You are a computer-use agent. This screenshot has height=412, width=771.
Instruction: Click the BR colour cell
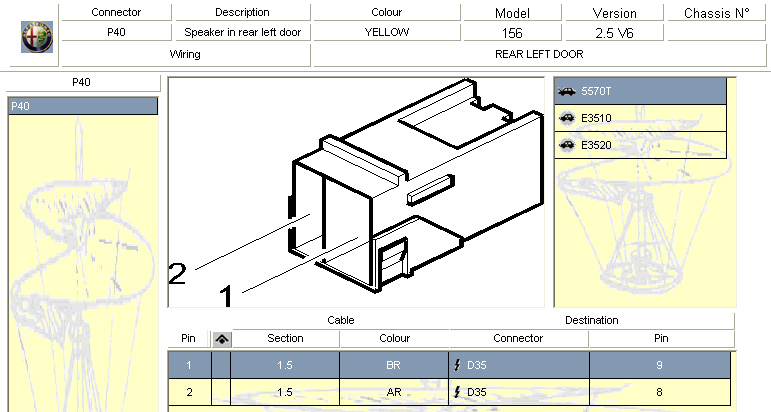(393, 365)
